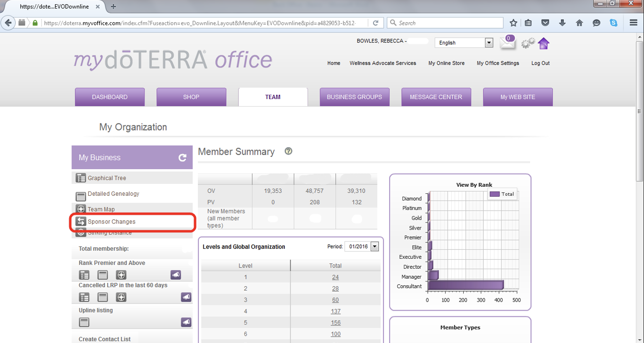Click level 6 total 100 link
644x343 pixels.
[335, 334]
